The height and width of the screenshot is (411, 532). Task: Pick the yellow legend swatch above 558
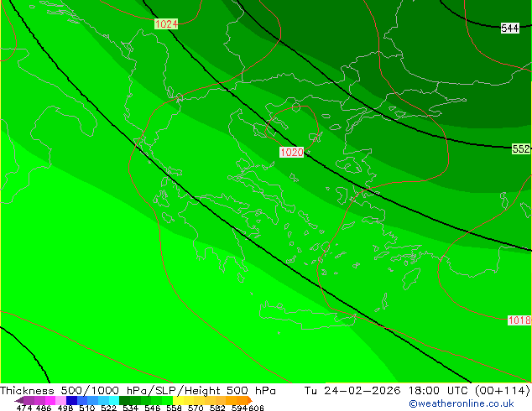pyautogui.click(x=178, y=400)
